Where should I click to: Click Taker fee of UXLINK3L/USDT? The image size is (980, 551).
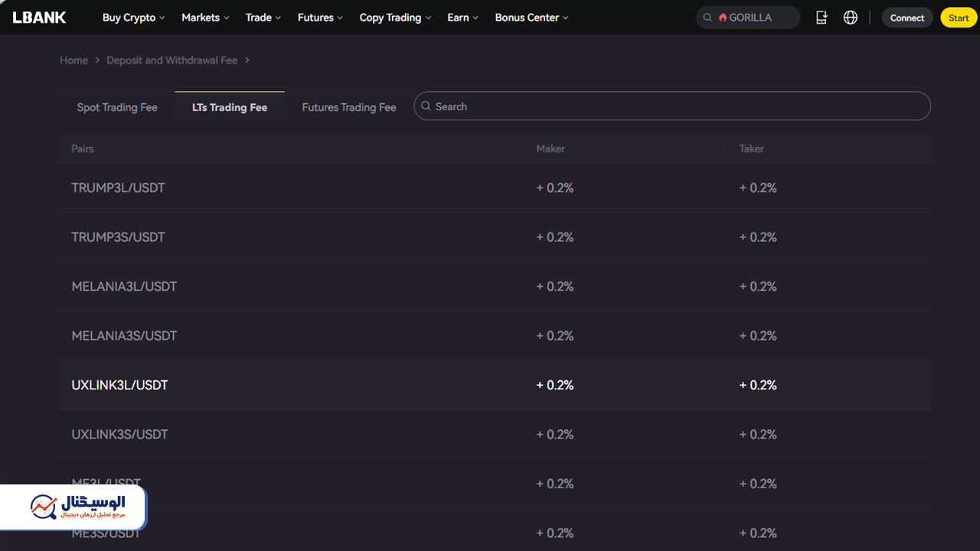pyautogui.click(x=758, y=385)
